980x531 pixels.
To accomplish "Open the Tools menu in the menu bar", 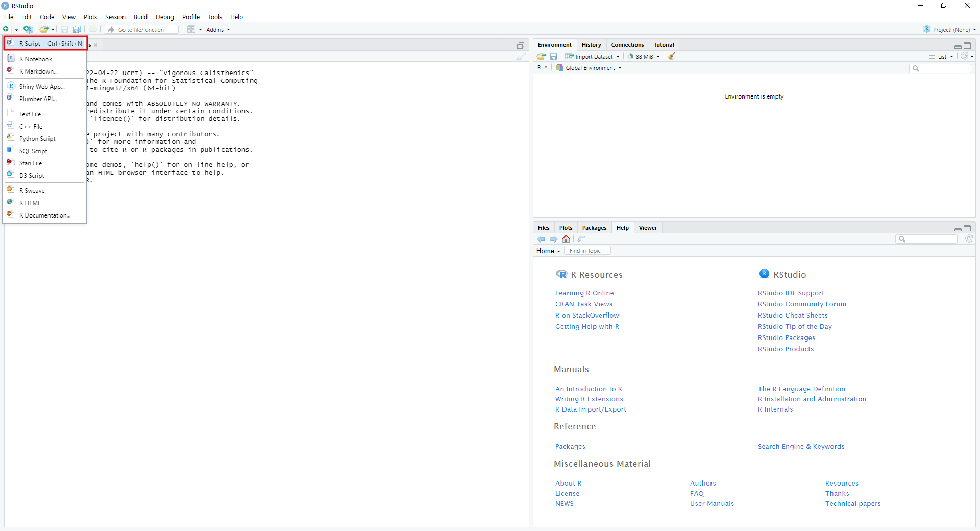I will coord(214,17).
